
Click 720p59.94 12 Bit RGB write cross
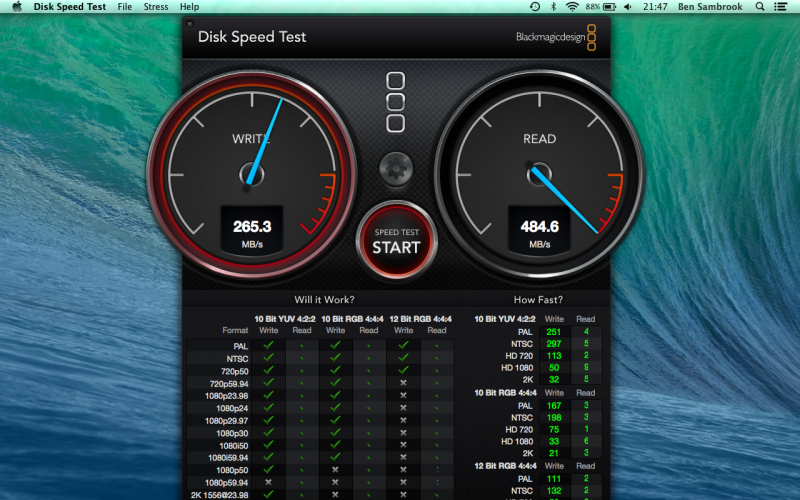pyautogui.click(x=403, y=383)
